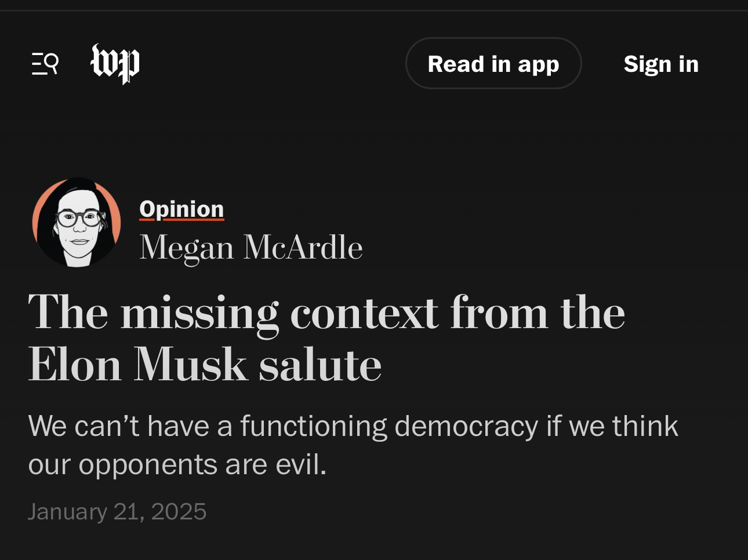Click the article headline about Elon Musk salute
This screenshot has height=560, width=748.
click(326, 339)
